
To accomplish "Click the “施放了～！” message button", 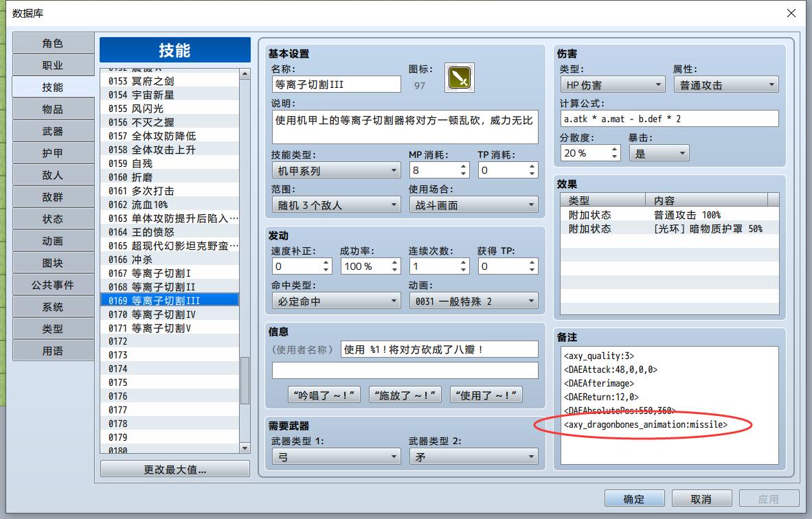I will coord(405,395).
